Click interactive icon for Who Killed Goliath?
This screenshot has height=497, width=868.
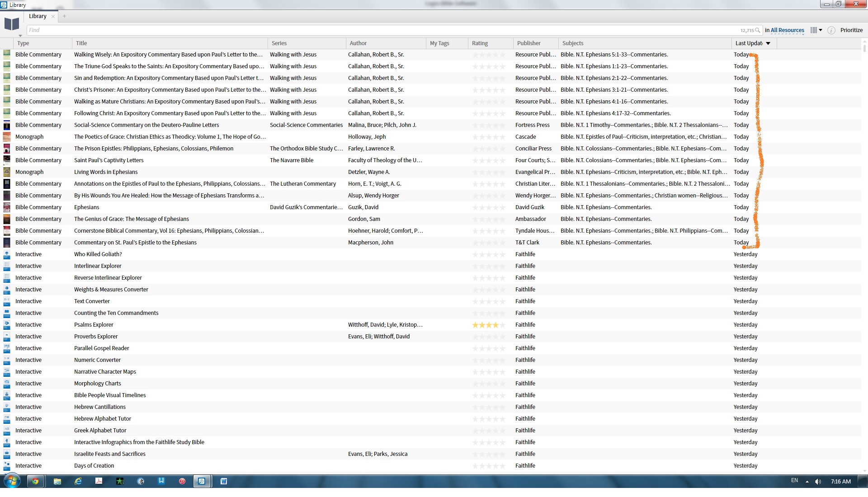click(7, 254)
